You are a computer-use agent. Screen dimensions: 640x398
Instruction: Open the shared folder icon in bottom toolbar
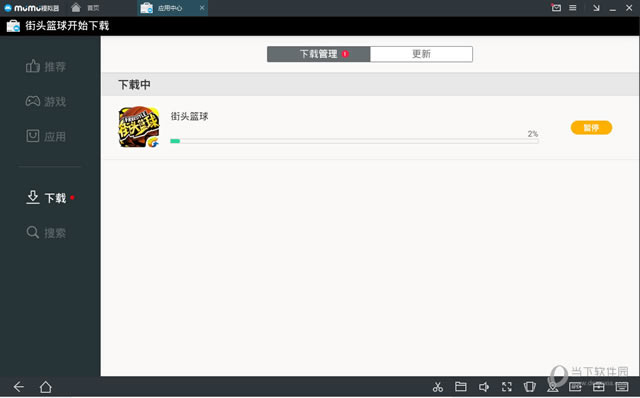click(461, 386)
